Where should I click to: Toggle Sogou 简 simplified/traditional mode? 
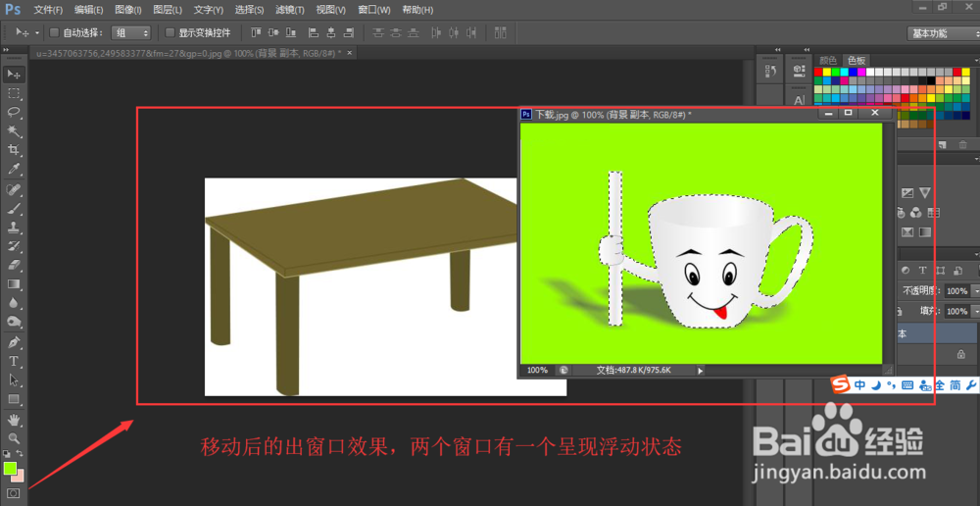click(956, 386)
